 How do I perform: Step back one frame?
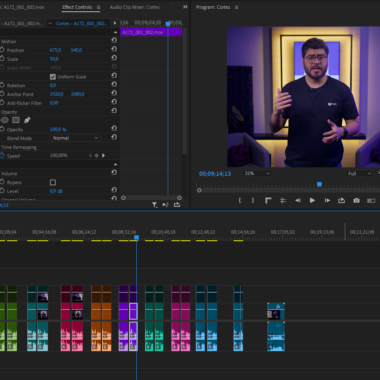coord(298,200)
